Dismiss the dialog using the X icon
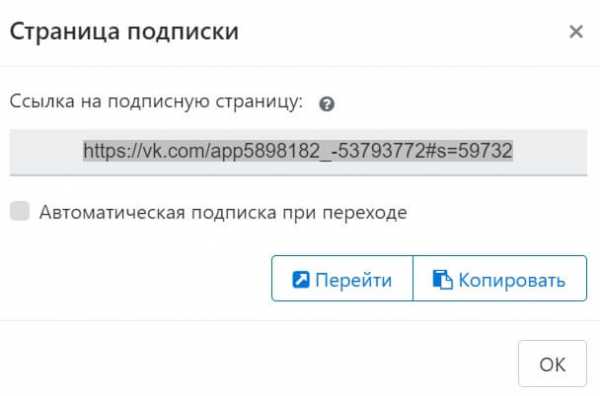The width and height of the screenshot is (600, 396). pyautogui.click(x=576, y=32)
